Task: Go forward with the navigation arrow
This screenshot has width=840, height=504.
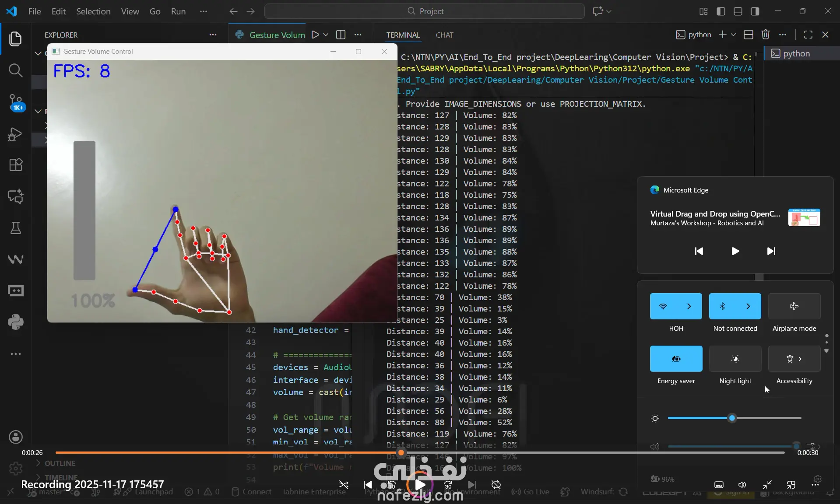Action: 250,11
